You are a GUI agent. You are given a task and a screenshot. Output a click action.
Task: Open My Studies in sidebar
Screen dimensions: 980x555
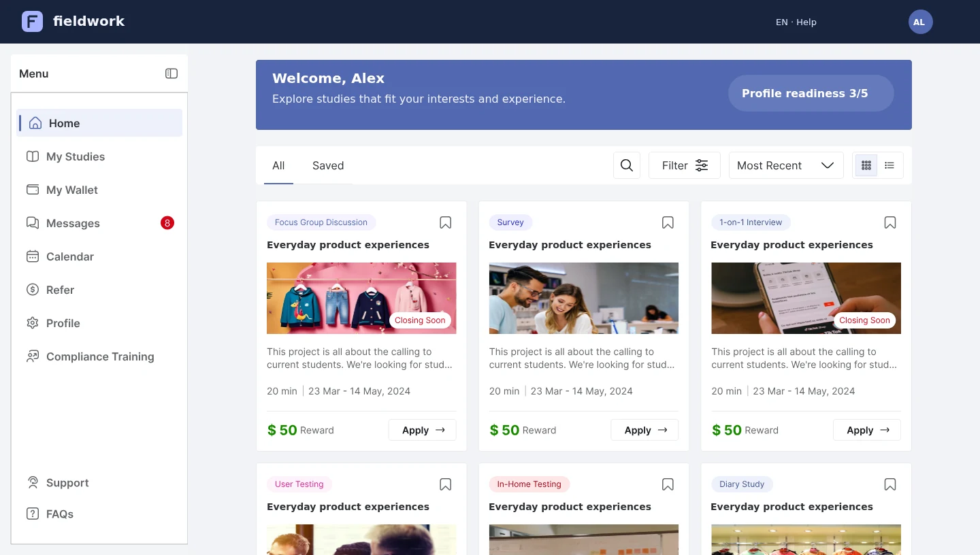tap(99, 156)
